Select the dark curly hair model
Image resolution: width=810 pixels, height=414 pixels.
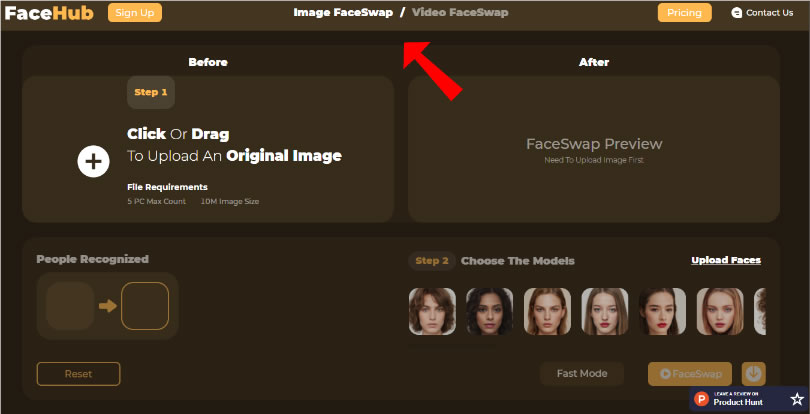(x=490, y=312)
